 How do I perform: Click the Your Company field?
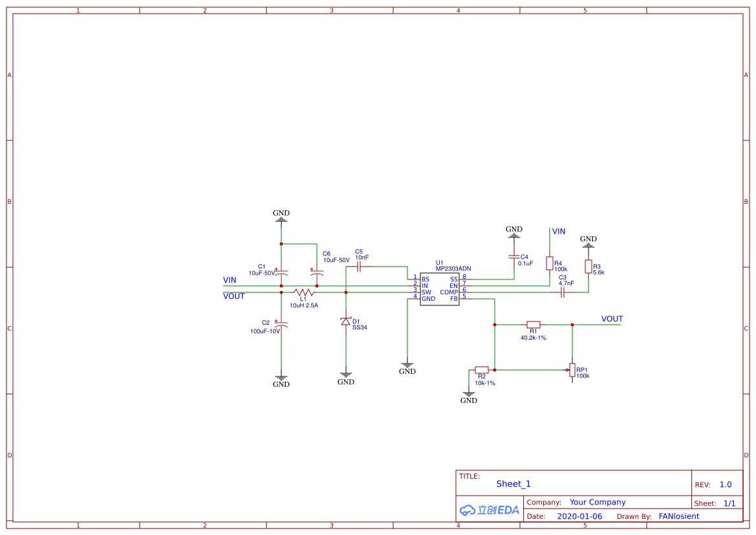(x=598, y=502)
